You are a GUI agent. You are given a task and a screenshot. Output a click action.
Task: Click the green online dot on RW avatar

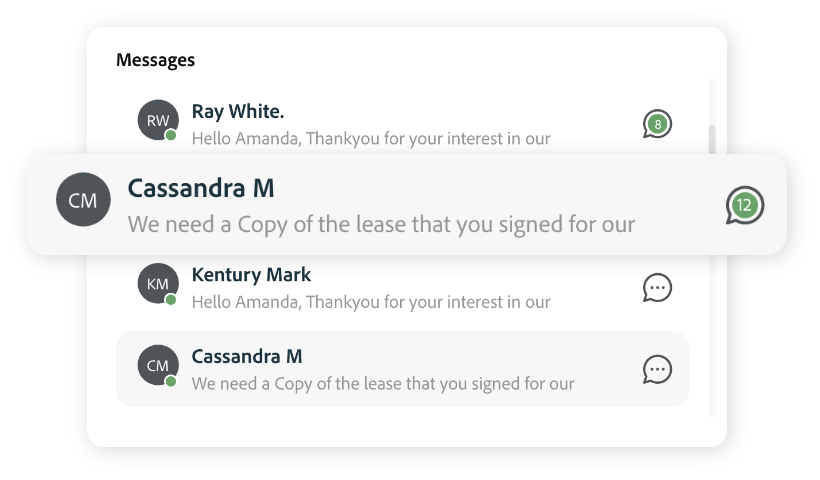[x=170, y=135]
